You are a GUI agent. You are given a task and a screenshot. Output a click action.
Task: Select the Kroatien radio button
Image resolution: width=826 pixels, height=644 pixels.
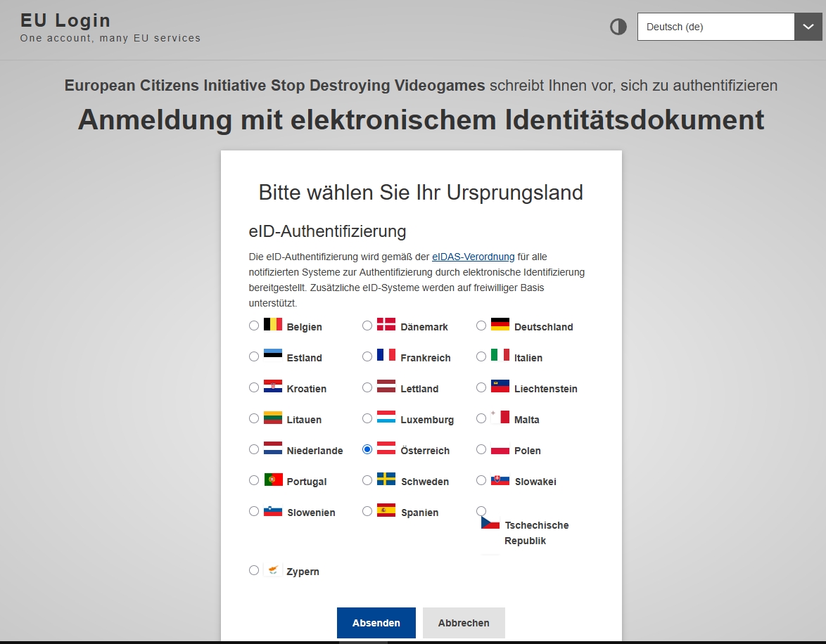[254, 387]
